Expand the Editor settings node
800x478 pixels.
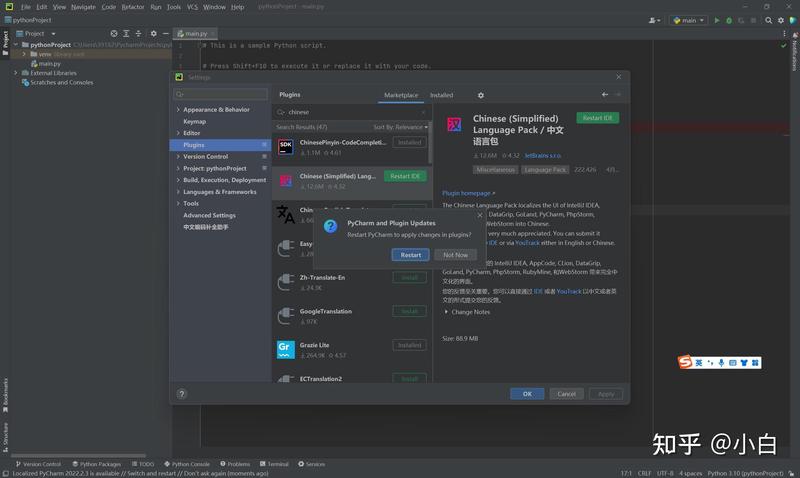[x=178, y=133]
